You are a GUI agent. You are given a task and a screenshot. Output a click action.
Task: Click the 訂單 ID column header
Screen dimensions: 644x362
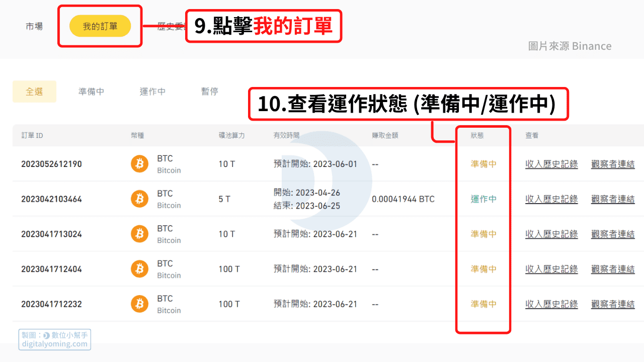(32, 136)
